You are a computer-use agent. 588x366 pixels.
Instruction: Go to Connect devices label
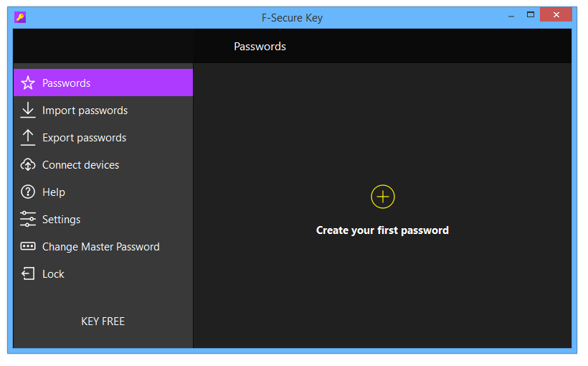click(80, 165)
